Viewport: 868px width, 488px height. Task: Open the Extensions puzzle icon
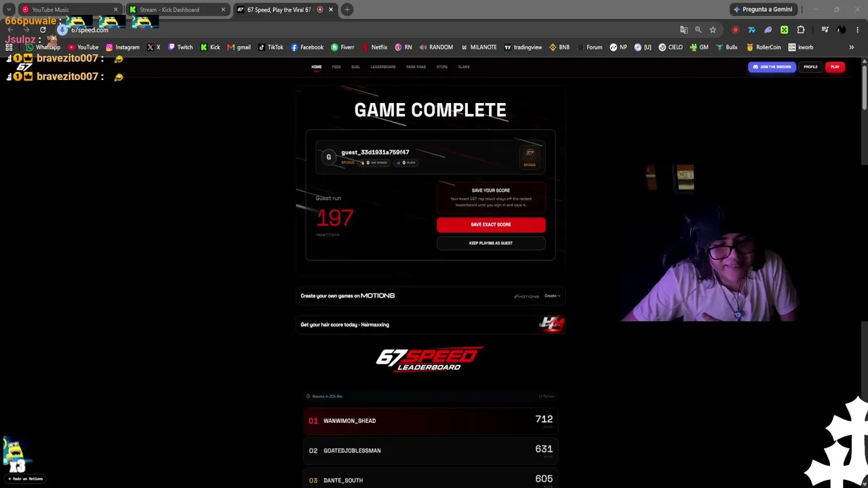pos(801,30)
